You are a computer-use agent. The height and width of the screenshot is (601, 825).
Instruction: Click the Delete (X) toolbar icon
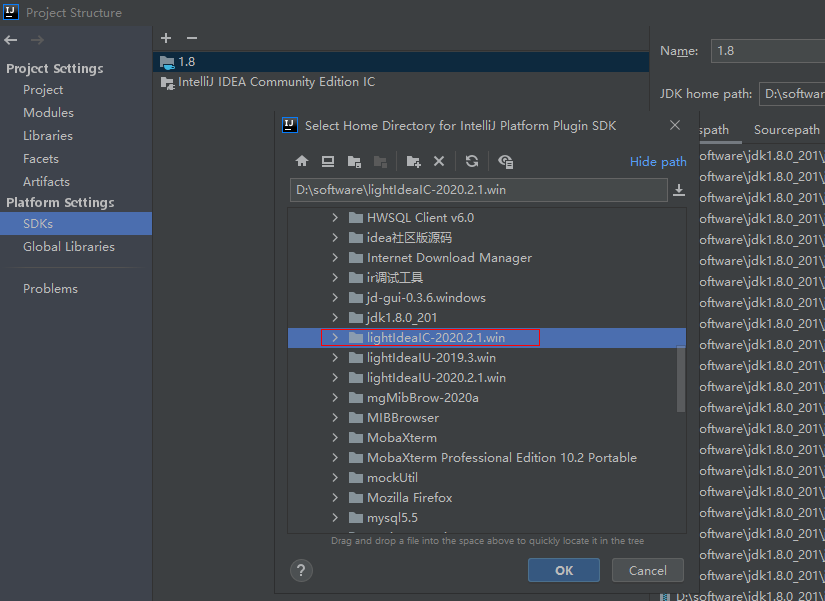(x=439, y=161)
